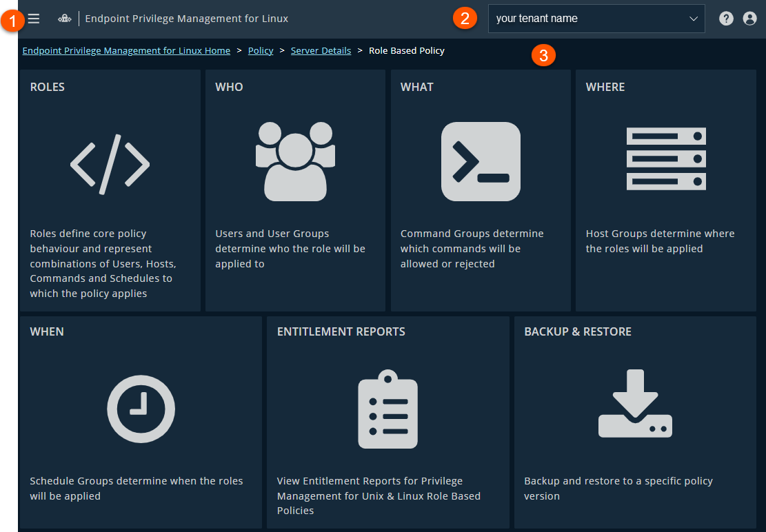Click the Role Based Policy breadcrumb text
Viewport: 766px width, 532px height.
[407, 51]
